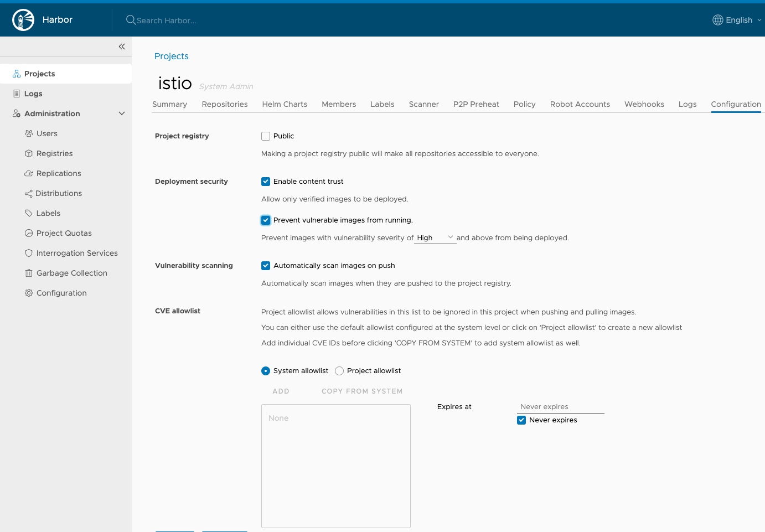Click the globe language icon
Viewport: 765px width, 532px height.
717,20
